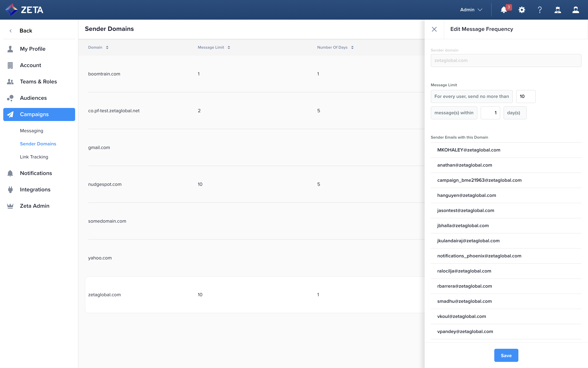Select the Campaigns menu item
This screenshot has height=368, width=588.
tap(39, 114)
